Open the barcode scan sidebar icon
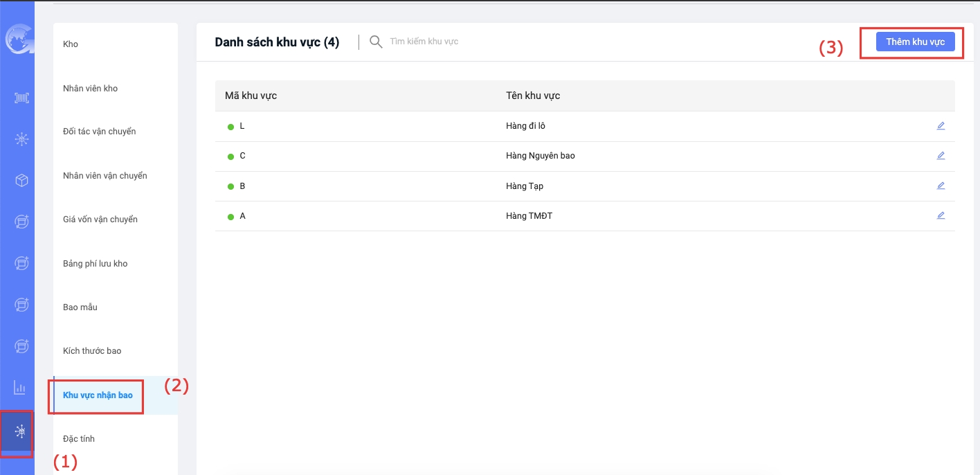The width and height of the screenshot is (980, 475). click(21, 98)
